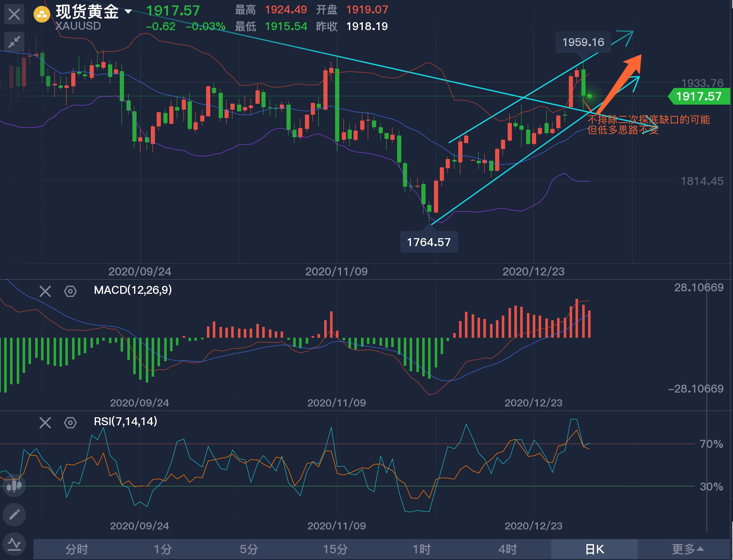The width and height of the screenshot is (733, 560).
Task: Click the -0.62 price change value
Action: pos(160,26)
